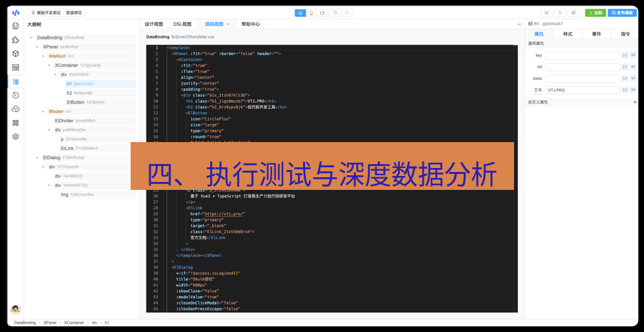The height and width of the screenshot is (332, 644).
Task: Click the green 出码 button
Action: click(595, 13)
